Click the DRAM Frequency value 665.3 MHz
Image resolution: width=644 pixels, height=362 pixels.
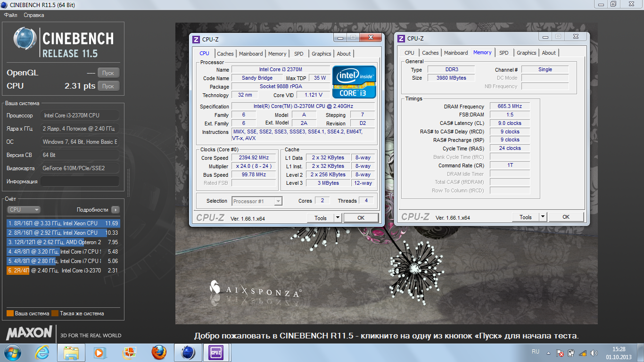(510, 107)
